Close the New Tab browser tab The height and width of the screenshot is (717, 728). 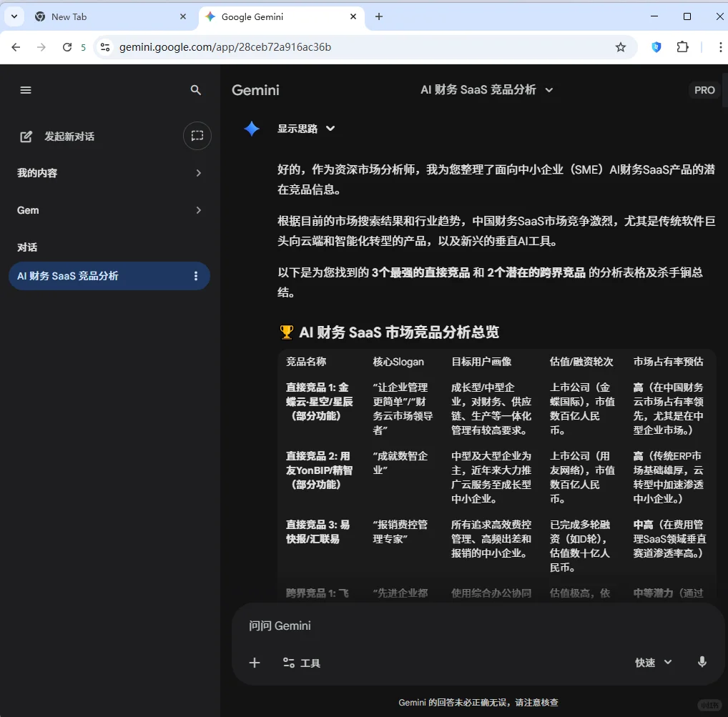tap(183, 16)
